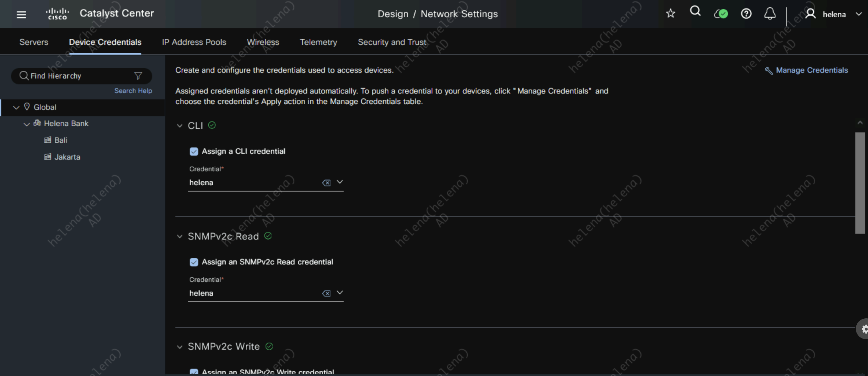
Task: Open the hamburger navigation menu
Action: pos(21,14)
